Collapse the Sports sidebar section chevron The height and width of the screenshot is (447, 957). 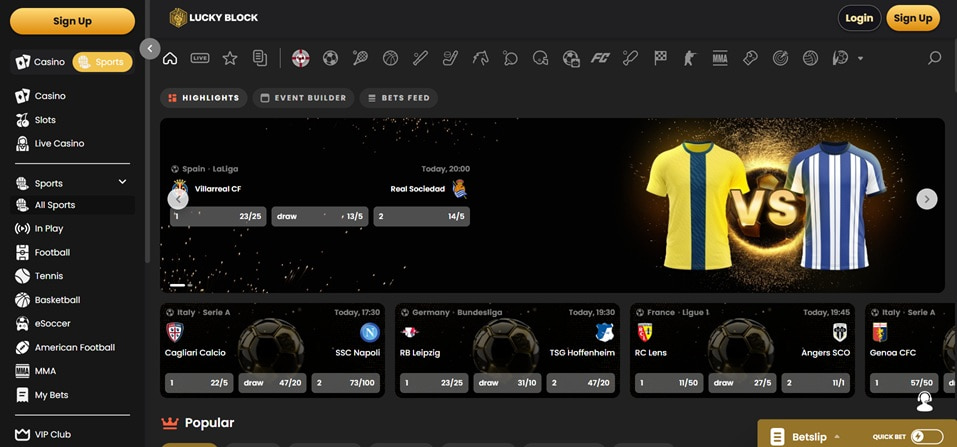click(x=123, y=182)
